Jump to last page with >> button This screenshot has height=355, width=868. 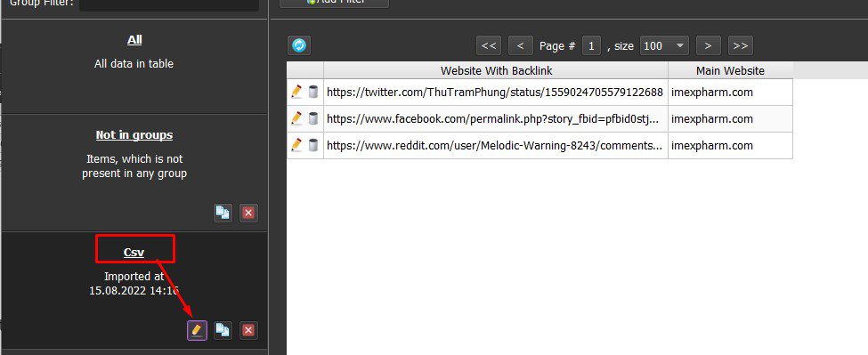(741, 46)
